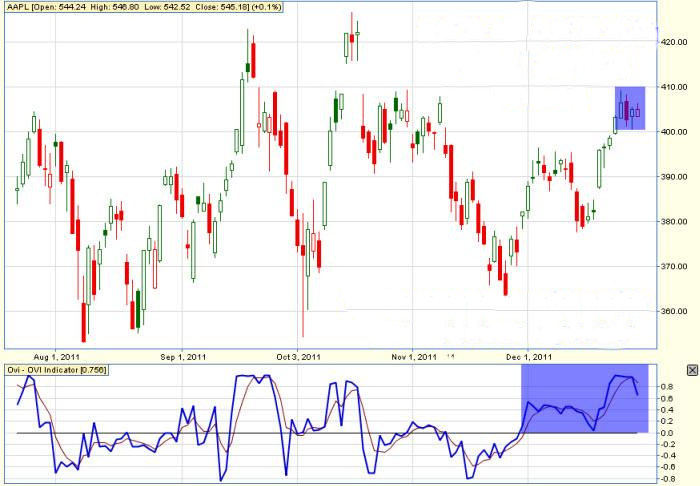700x486 pixels.
Task: Click the 'Ovi - OVI Indicator [0.756]' label
Action: (x=57, y=370)
